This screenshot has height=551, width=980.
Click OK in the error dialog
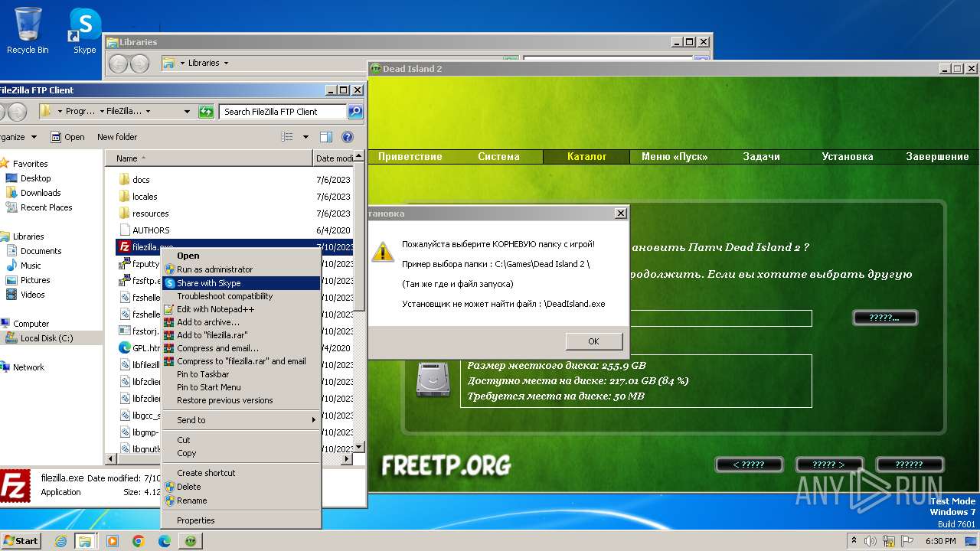[593, 341]
